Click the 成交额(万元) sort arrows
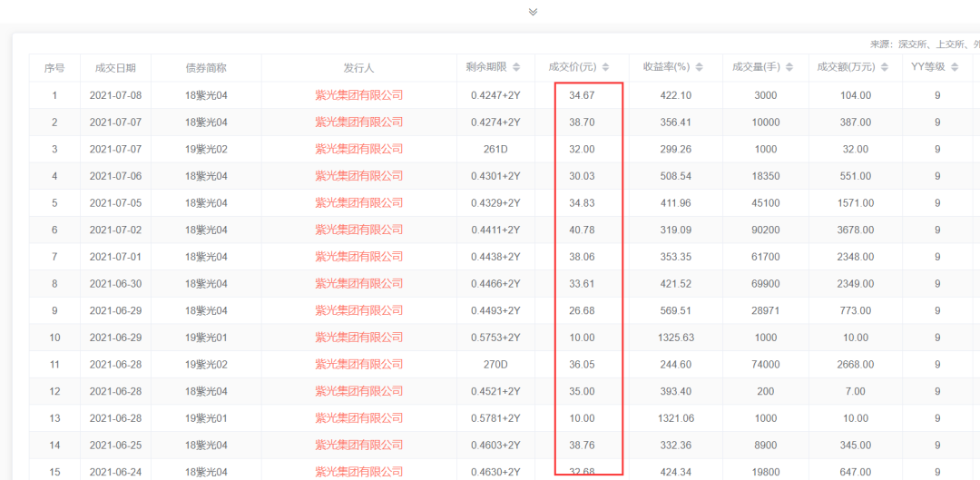The height and width of the screenshot is (480, 980). pos(885,68)
